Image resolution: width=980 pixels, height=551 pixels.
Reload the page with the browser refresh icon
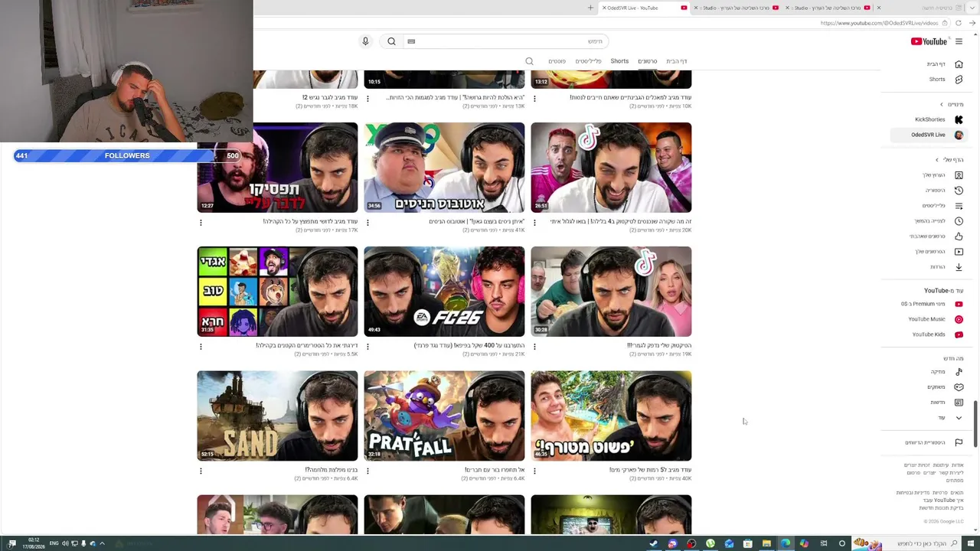[x=959, y=23]
